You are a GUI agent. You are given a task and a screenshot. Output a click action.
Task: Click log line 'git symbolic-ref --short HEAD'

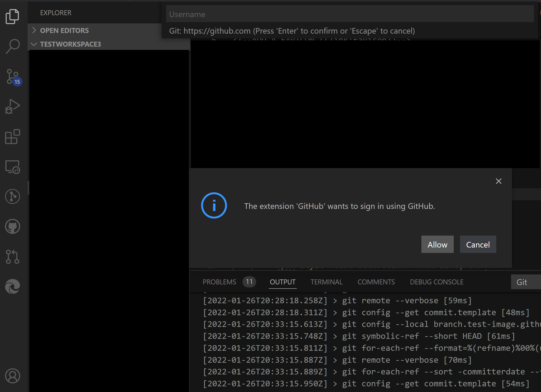[x=359, y=336]
